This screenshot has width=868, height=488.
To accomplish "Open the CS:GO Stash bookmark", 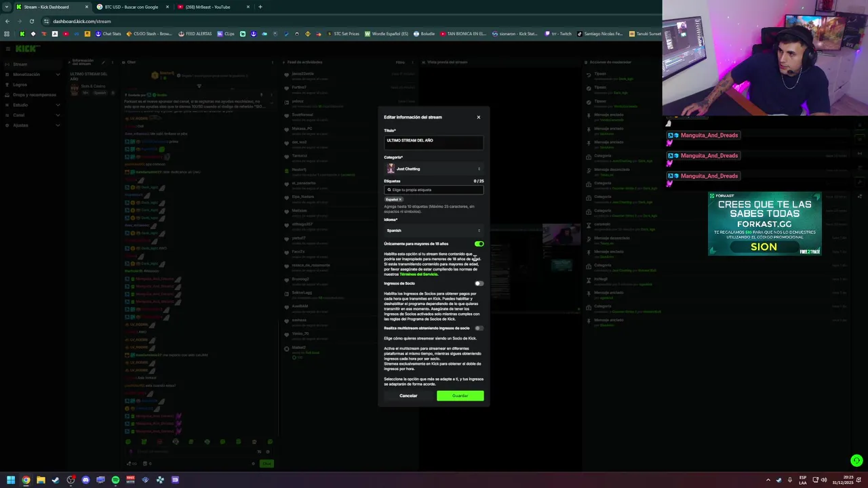I will (x=150, y=33).
